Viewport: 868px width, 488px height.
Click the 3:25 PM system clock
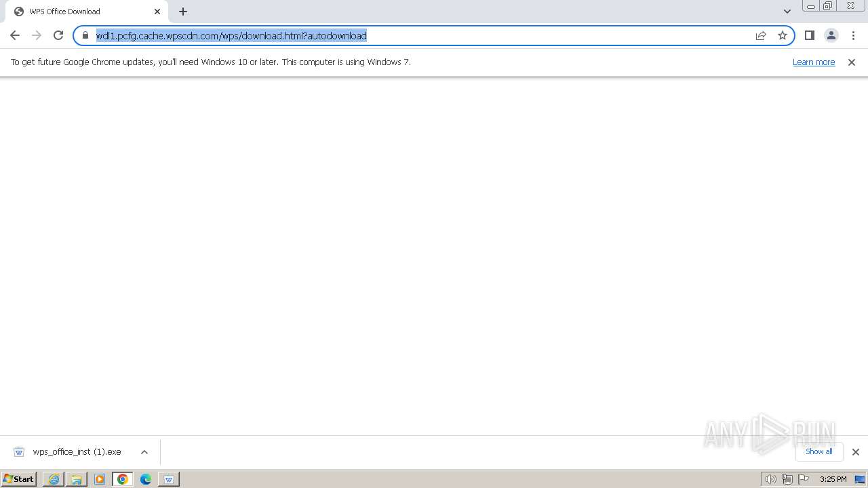pos(833,479)
